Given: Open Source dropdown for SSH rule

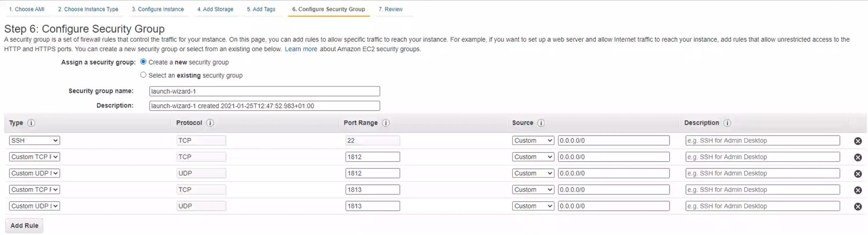Looking at the screenshot, I should coord(533,141).
